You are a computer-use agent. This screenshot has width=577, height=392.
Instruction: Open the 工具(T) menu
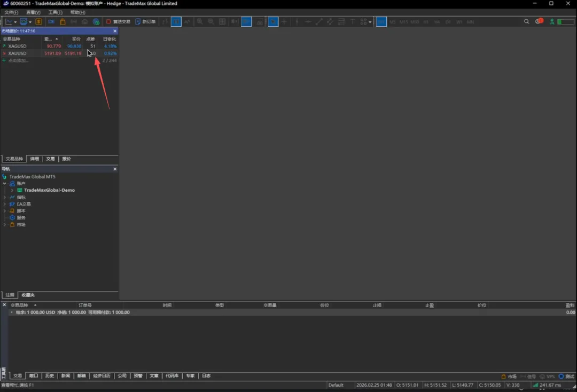tap(55, 12)
